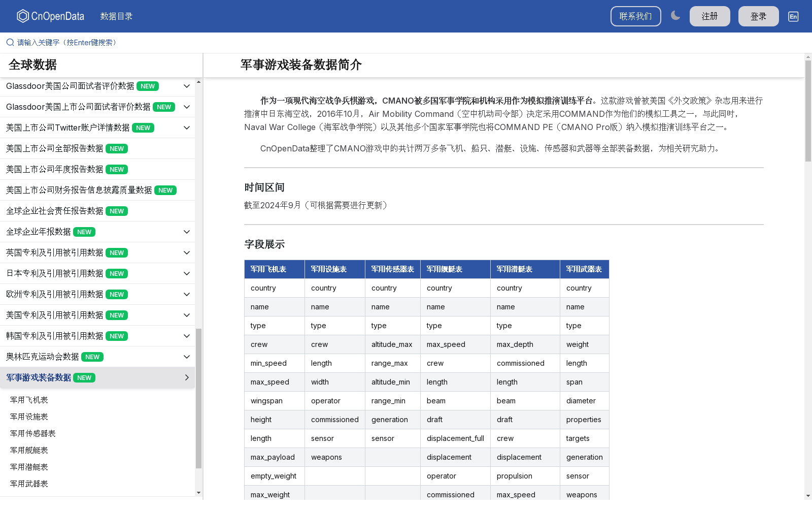The height and width of the screenshot is (508, 812).
Task: Click 军用传感器表 table header
Action: click(393, 269)
